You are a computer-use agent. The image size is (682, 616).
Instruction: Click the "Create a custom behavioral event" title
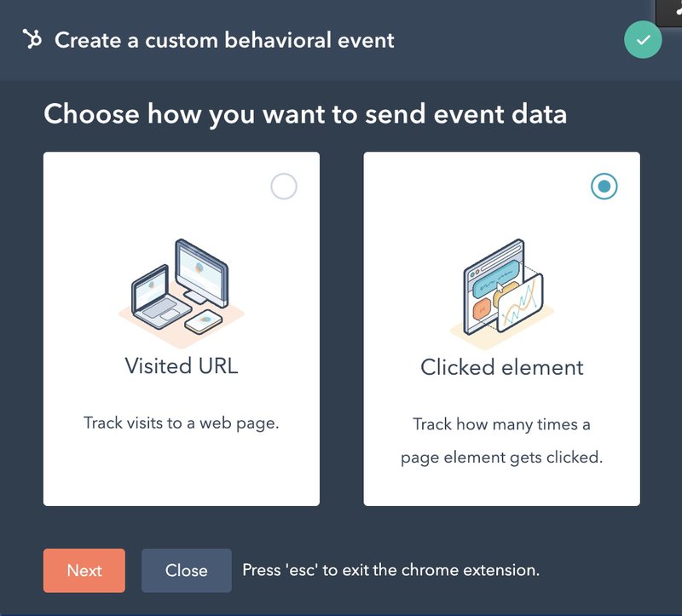click(x=224, y=40)
